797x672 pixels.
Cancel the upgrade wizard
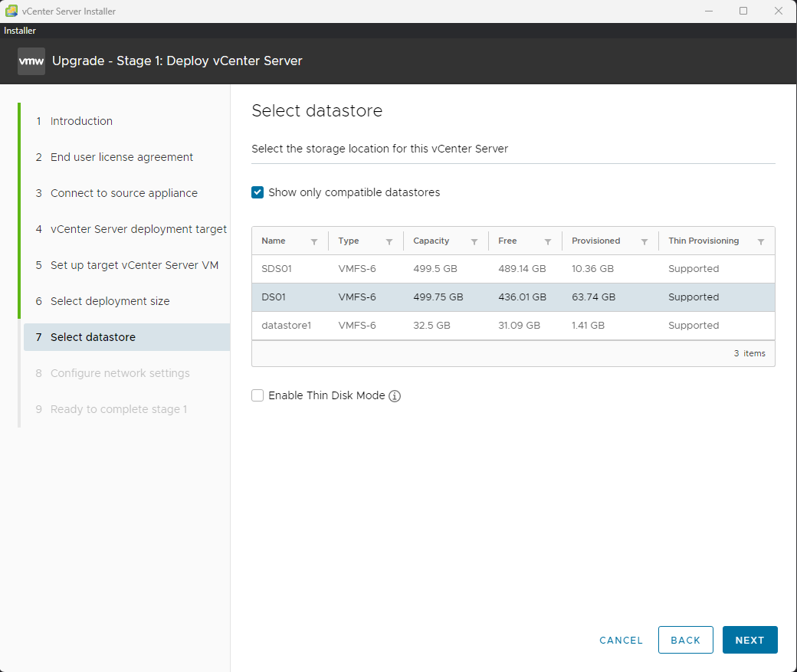pos(621,640)
